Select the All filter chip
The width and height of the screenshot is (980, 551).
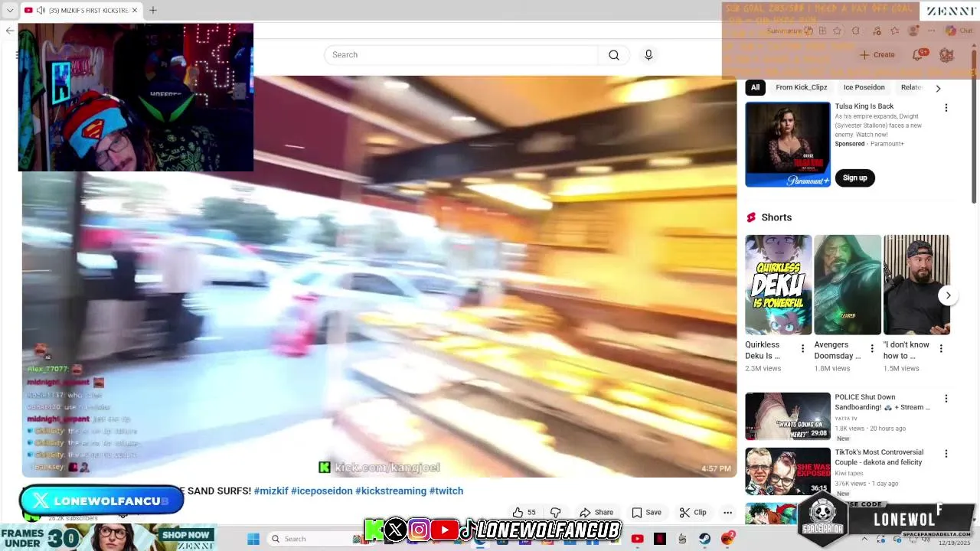(x=755, y=87)
